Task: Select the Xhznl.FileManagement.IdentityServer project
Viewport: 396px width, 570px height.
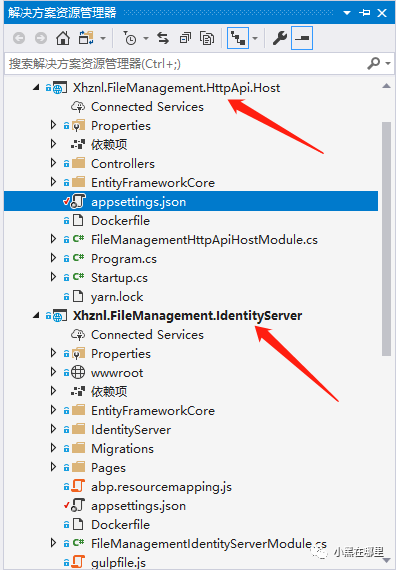Action: tap(187, 316)
